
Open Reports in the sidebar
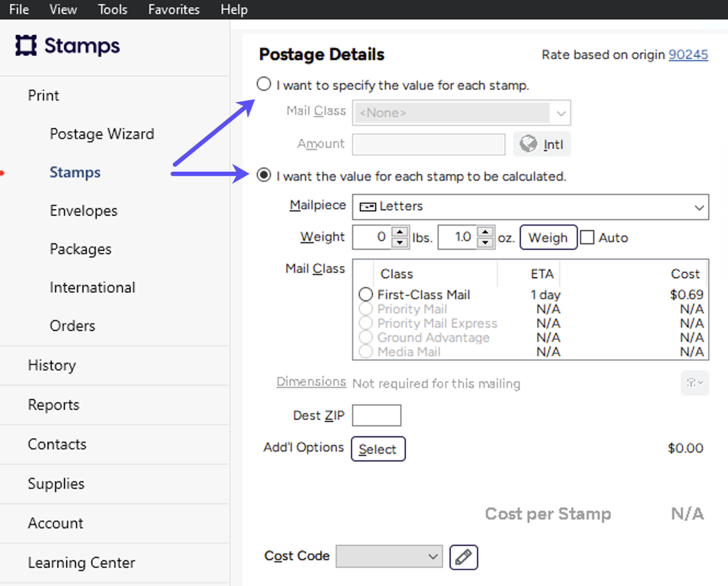[x=54, y=405]
